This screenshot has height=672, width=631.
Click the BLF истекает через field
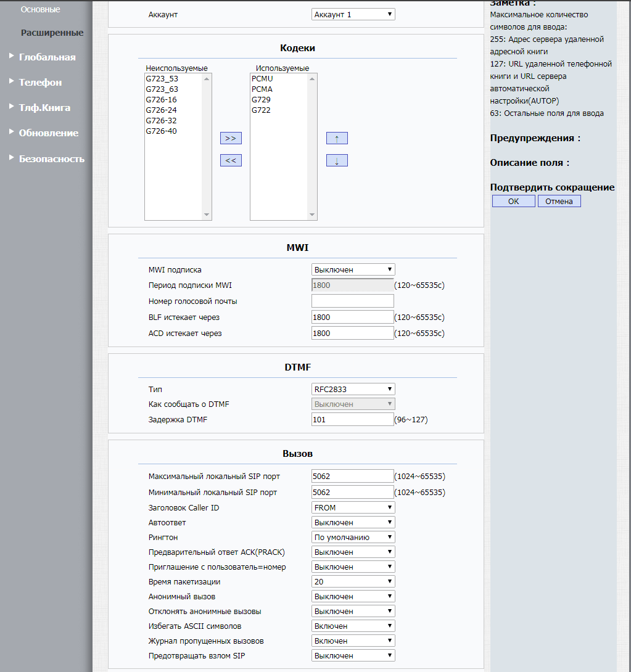(x=352, y=317)
